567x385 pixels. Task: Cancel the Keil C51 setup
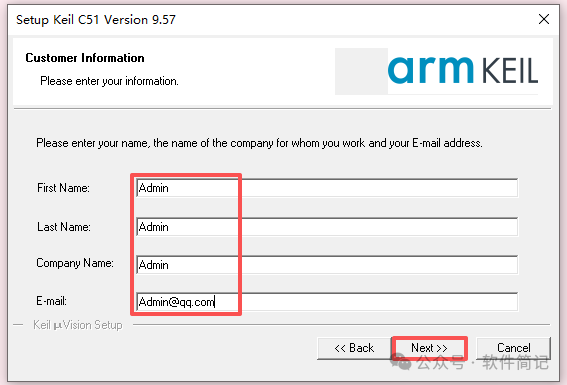click(x=513, y=348)
